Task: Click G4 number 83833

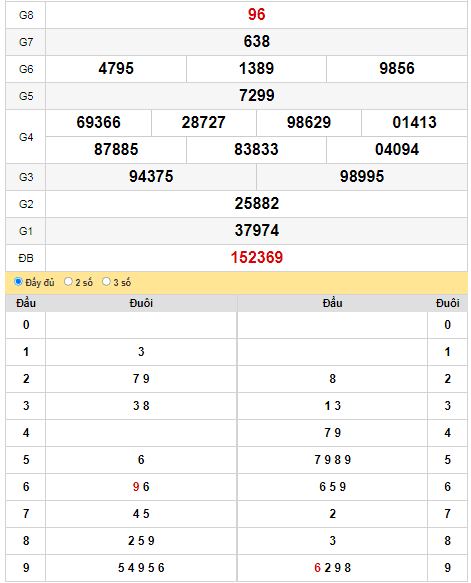Action: [x=257, y=149]
